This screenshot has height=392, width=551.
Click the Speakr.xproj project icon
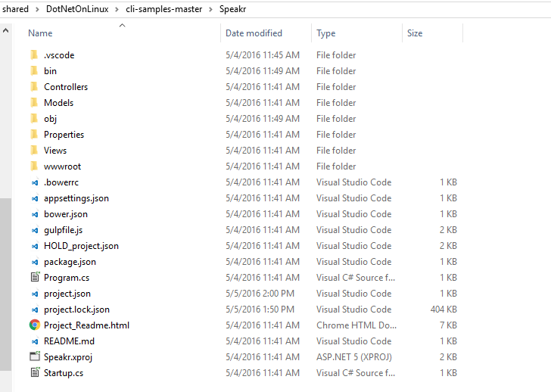point(34,357)
